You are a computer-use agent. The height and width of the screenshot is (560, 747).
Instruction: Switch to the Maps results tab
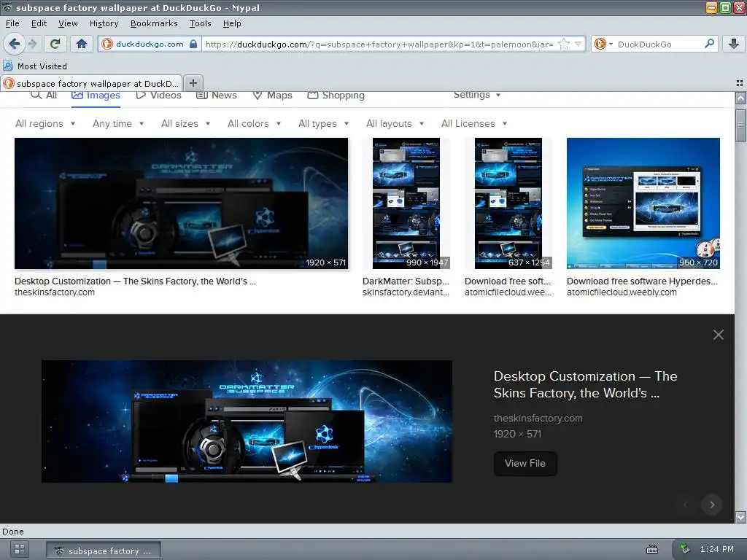coord(273,96)
